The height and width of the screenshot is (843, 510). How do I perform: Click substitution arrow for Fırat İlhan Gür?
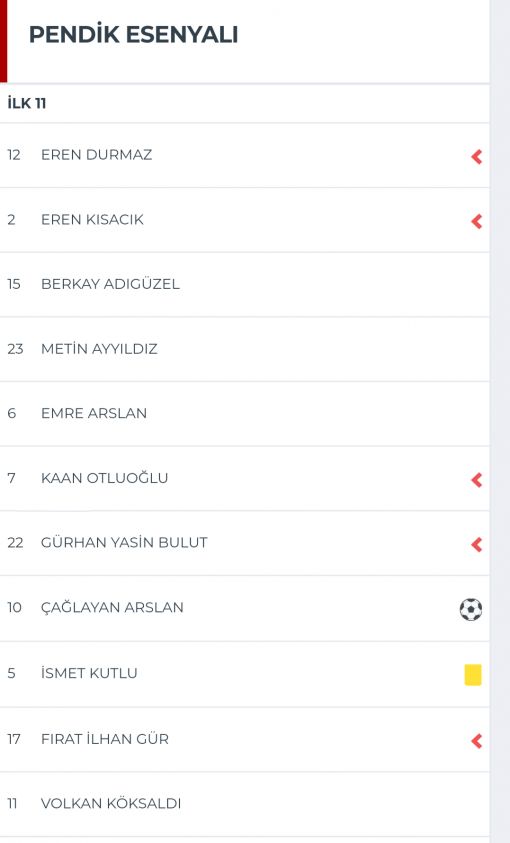[476, 741]
